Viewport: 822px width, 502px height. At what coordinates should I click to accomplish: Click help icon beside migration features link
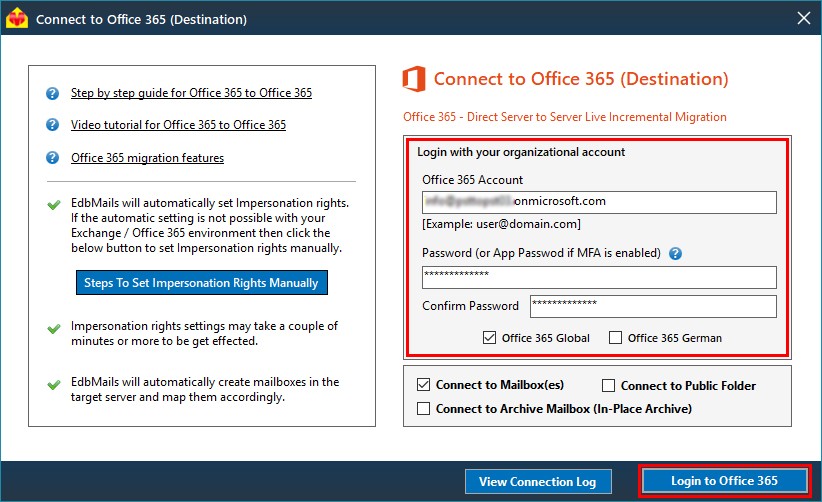point(52,158)
